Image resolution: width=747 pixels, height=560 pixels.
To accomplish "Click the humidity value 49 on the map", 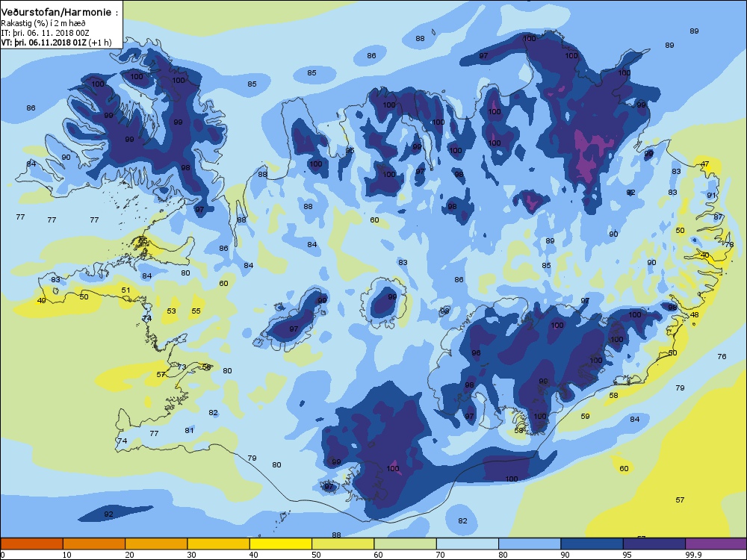I will tap(41, 300).
